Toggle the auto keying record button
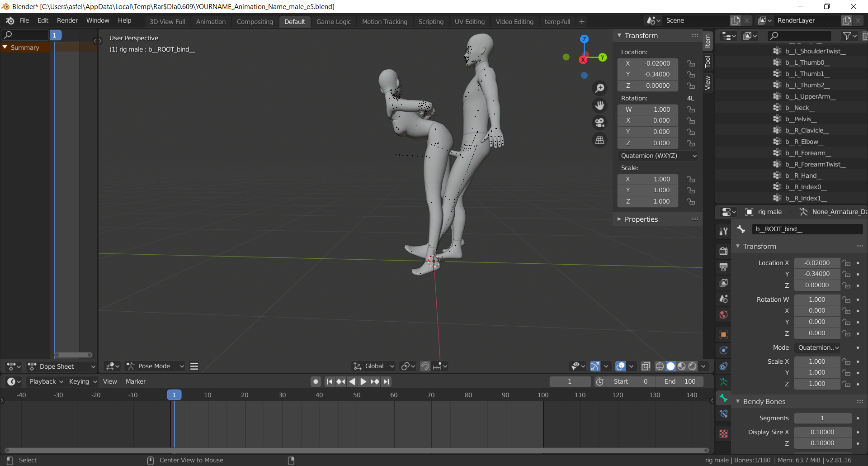Image resolution: width=868 pixels, height=466 pixels. 316,381
